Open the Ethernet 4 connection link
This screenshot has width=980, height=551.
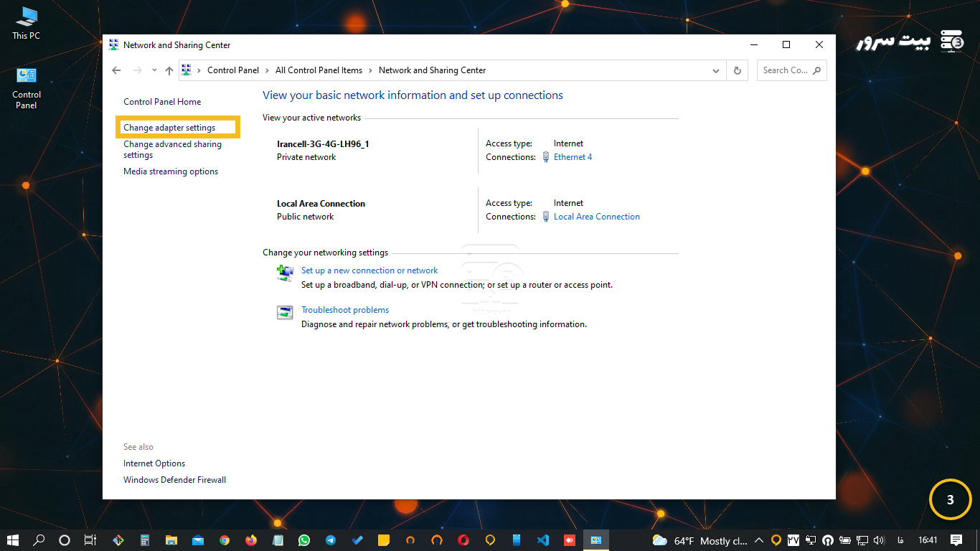pos(573,157)
